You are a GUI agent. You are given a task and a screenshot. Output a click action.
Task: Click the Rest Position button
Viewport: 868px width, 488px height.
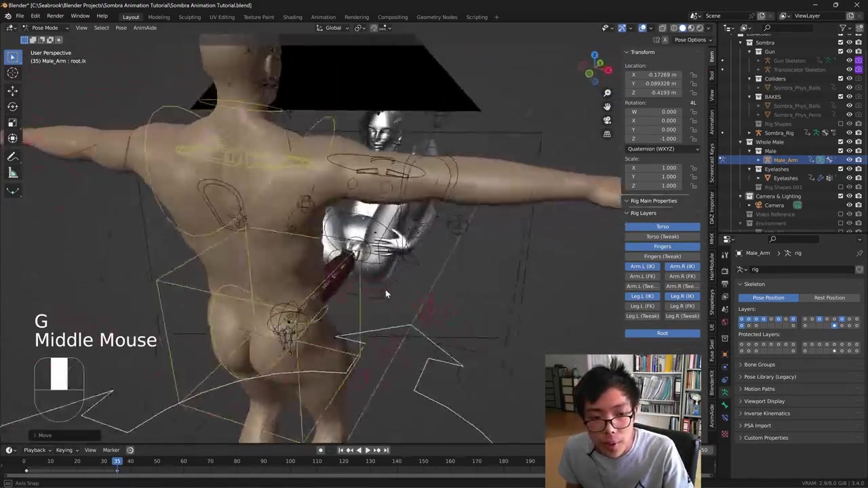point(829,298)
